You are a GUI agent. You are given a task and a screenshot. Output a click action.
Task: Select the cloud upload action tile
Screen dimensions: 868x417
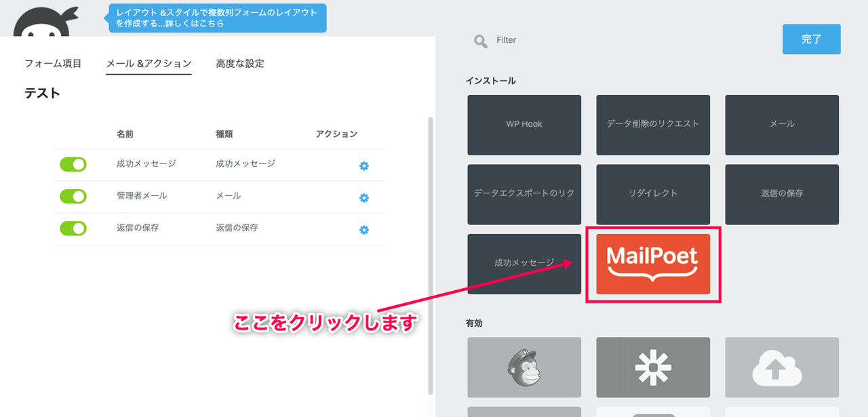pos(781,367)
